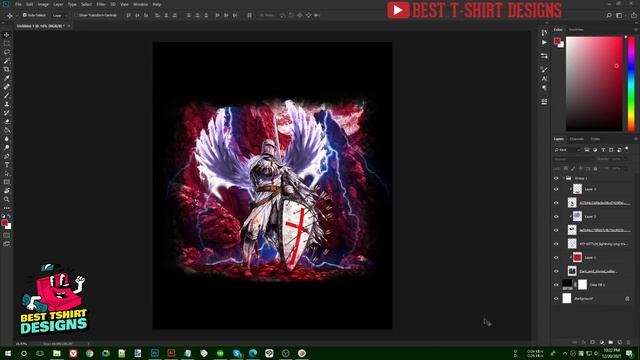Select the Lasso tool
This screenshot has height=360, width=640.
click(7, 52)
